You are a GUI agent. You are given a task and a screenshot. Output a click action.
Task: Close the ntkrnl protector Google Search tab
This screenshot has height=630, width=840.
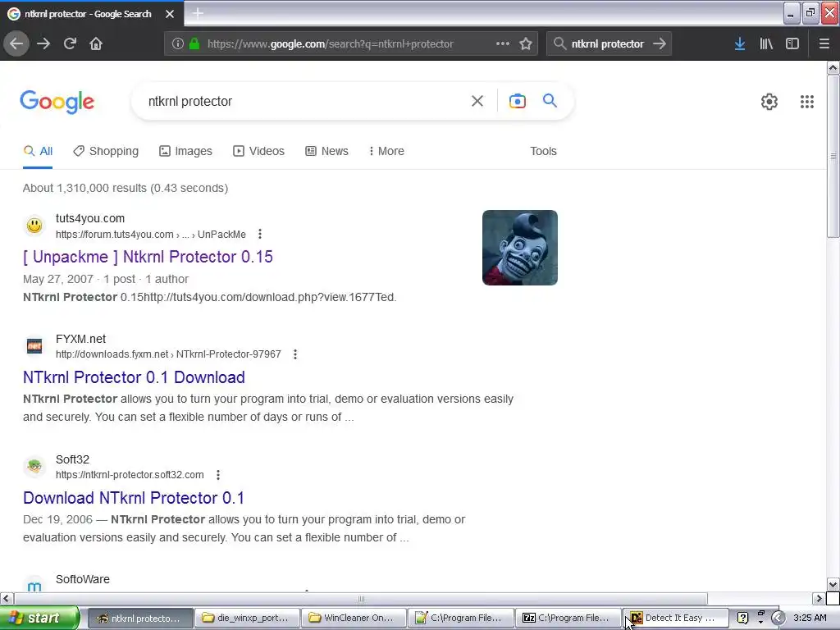point(170,14)
